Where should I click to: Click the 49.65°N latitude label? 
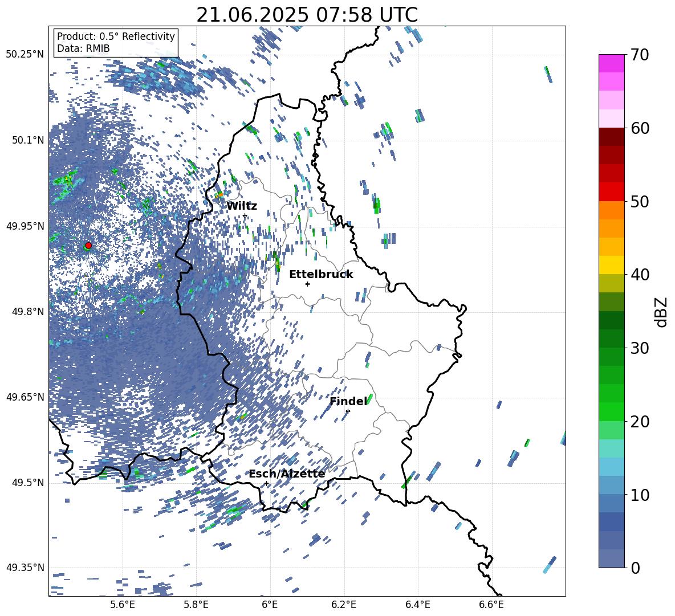pyautogui.click(x=25, y=397)
